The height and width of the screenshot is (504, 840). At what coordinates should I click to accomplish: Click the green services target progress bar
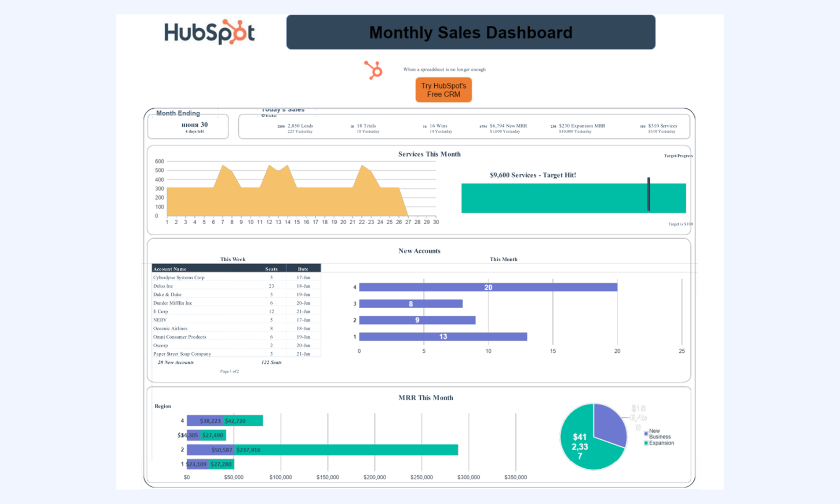(x=573, y=198)
